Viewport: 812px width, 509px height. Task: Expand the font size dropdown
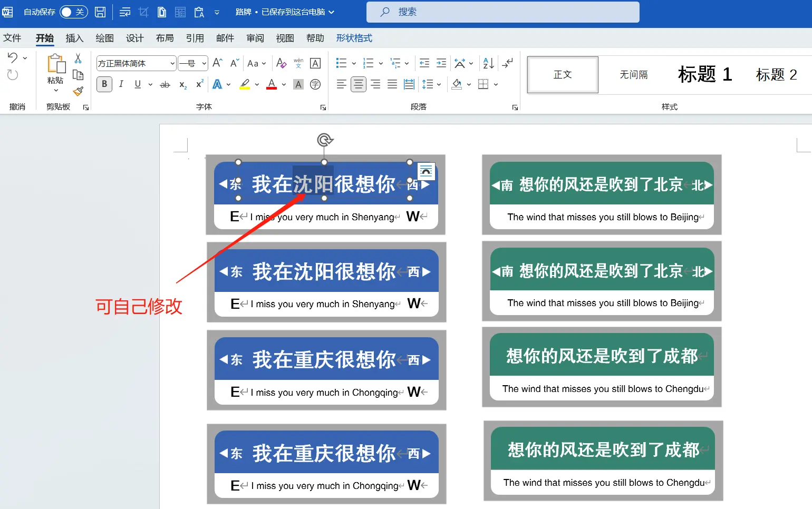[x=204, y=64]
